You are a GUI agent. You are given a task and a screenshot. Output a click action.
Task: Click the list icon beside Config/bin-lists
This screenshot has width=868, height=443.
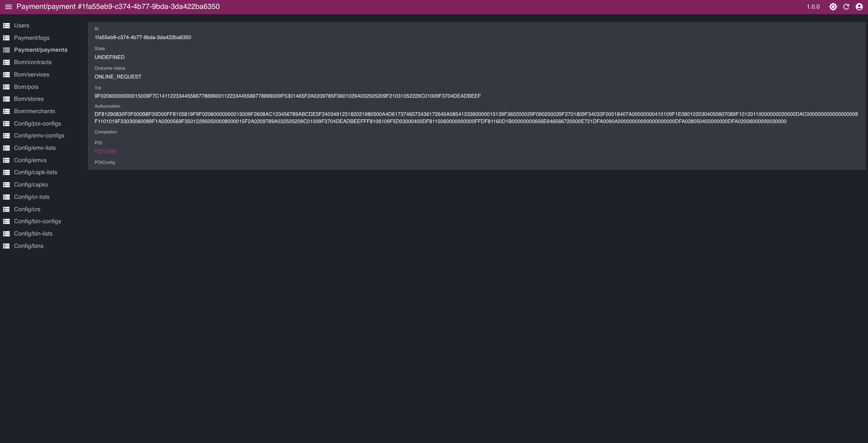point(6,234)
